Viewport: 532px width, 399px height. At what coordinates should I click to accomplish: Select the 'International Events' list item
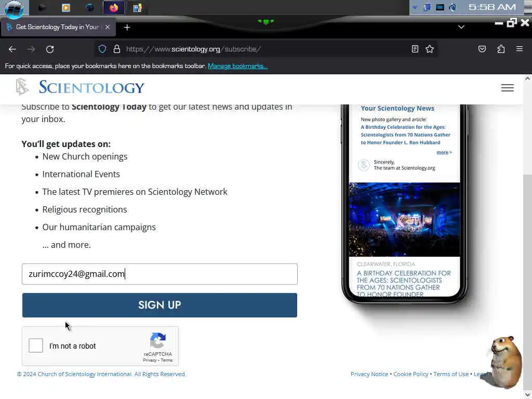tap(81, 174)
